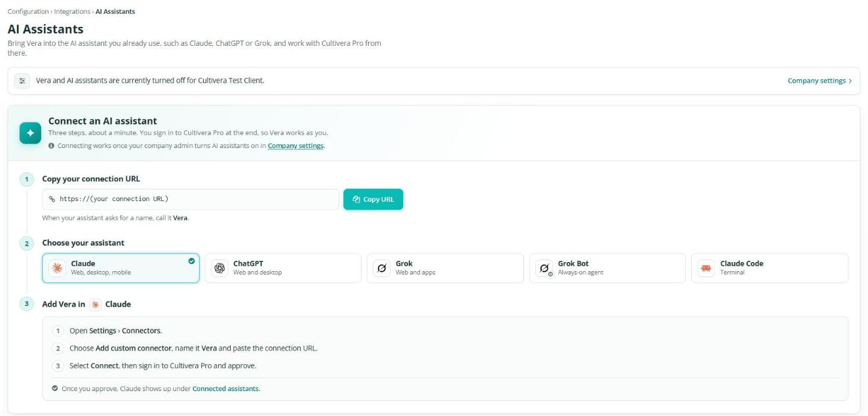The image size is (868, 416).
Task: Click the Claude Code terminal icon
Action: pos(706,268)
